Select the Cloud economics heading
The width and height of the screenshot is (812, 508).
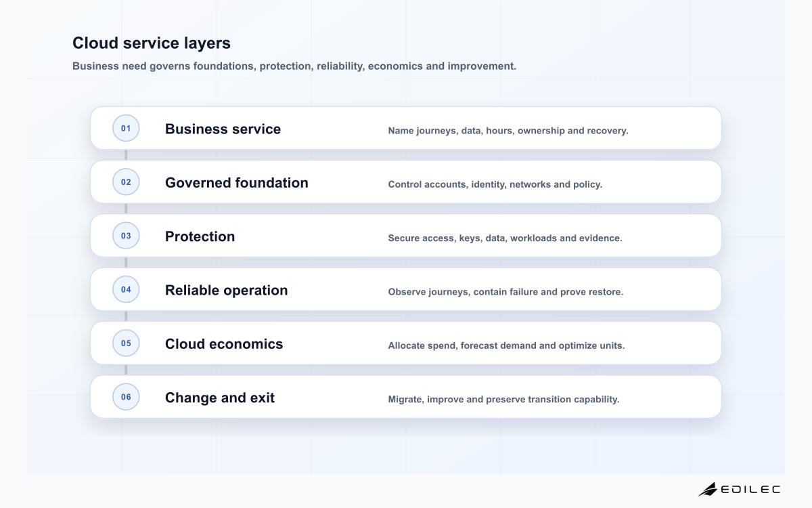click(224, 343)
